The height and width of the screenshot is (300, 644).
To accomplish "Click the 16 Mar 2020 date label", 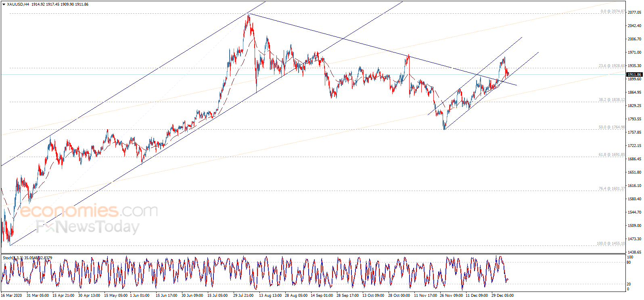I will tap(11, 296).
